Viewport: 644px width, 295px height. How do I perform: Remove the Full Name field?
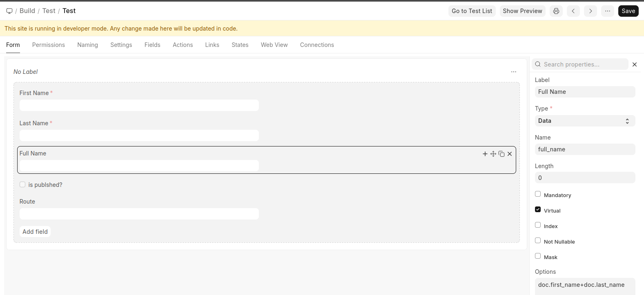510,154
